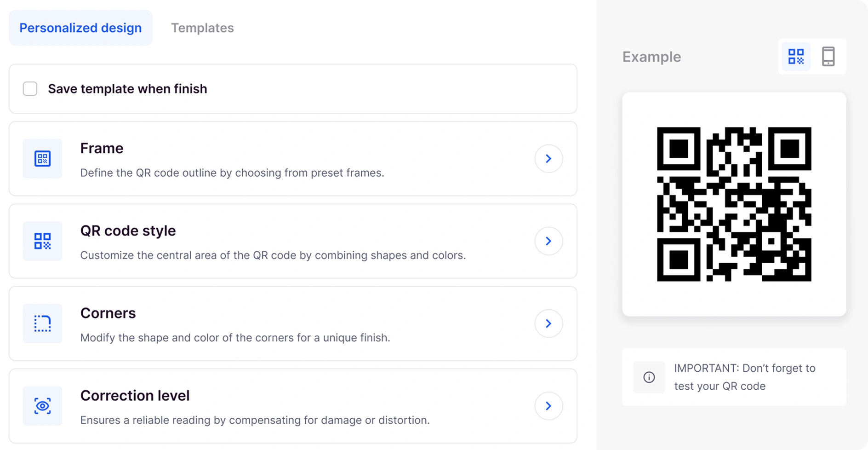Click the Frame section icon

(x=42, y=159)
